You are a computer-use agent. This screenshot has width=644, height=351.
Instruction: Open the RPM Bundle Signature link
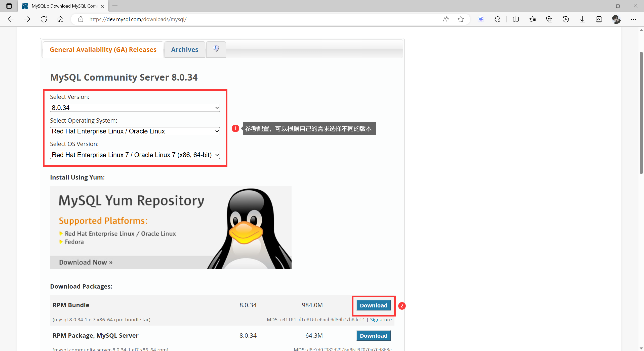[x=381, y=320]
